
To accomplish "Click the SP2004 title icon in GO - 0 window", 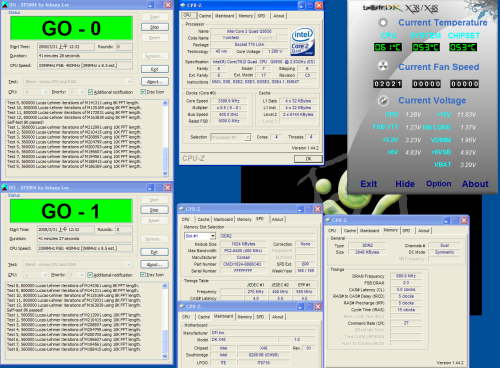I will [x=4, y=5].
